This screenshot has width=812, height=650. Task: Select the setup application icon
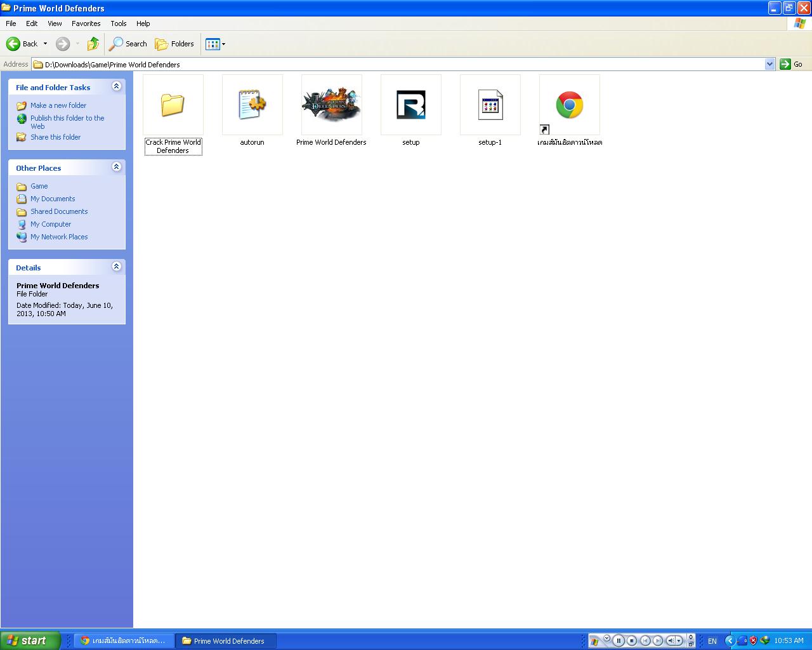point(411,105)
